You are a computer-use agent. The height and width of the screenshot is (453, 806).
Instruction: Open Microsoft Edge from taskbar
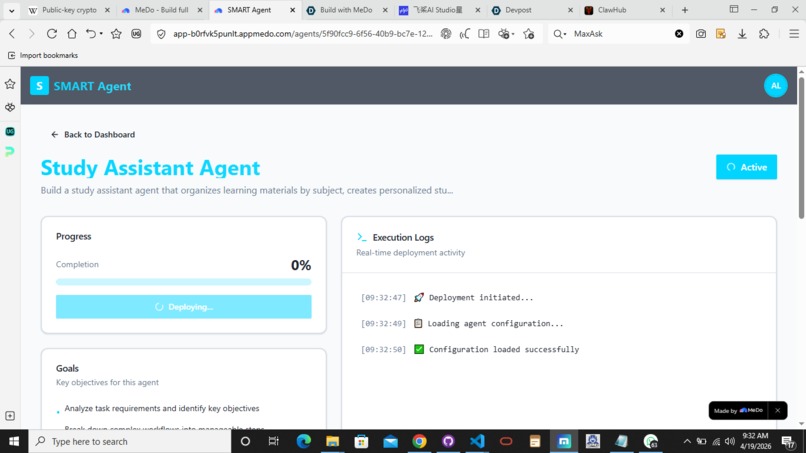[x=303, y=441]
